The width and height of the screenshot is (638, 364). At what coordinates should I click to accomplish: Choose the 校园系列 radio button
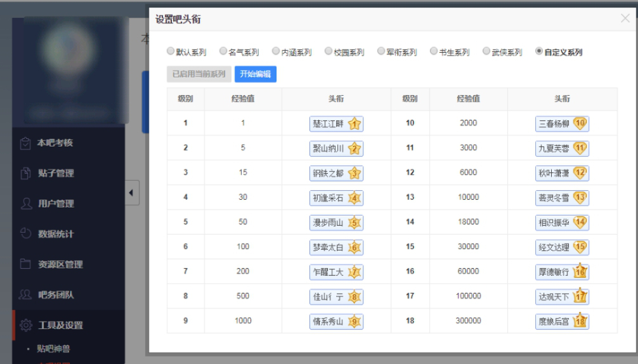coord(329,51)
